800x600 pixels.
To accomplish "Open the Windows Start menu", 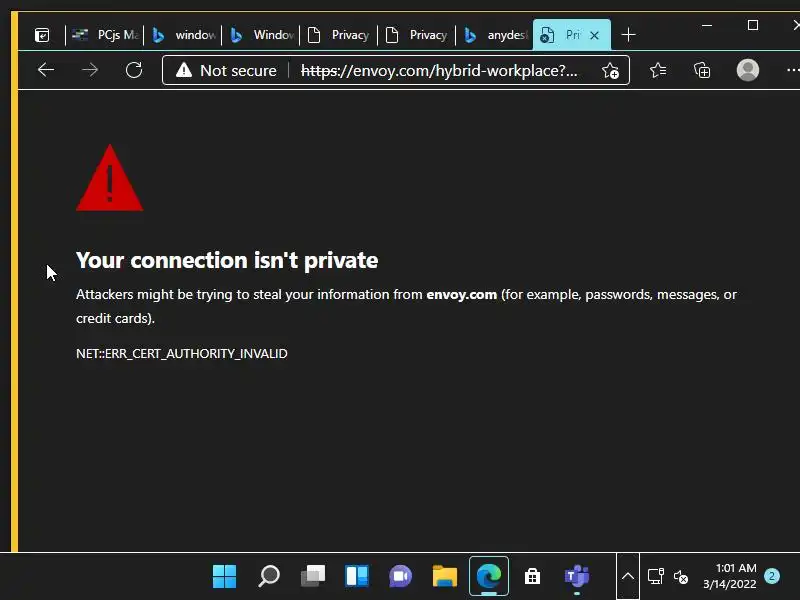I will [x=224, y=577].
